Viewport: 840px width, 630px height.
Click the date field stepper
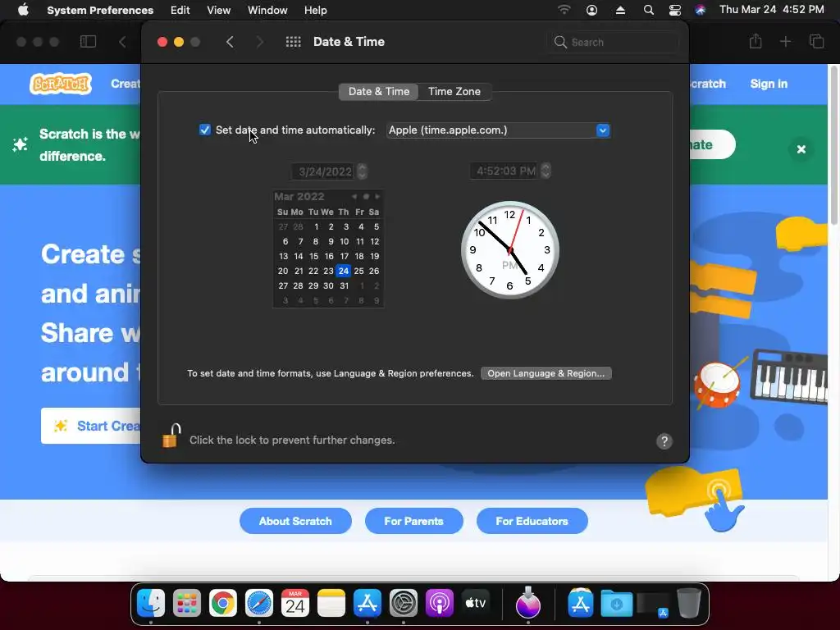(x=362, y=171)
